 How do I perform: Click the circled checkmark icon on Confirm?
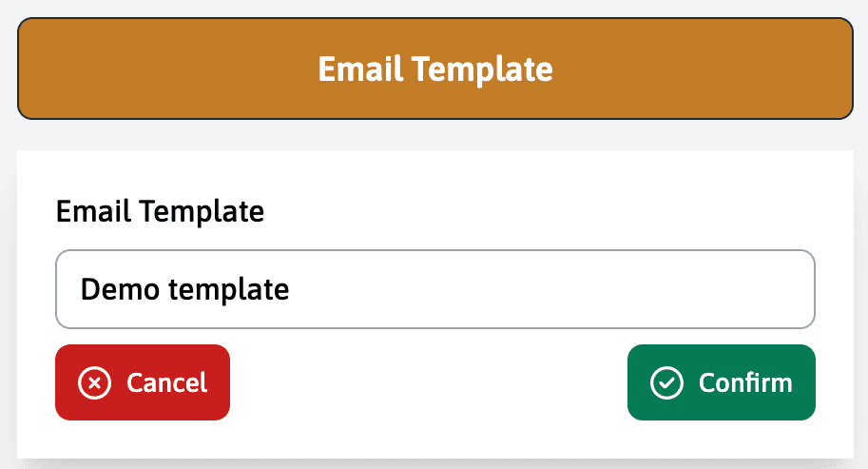click(x=666, y=382)
